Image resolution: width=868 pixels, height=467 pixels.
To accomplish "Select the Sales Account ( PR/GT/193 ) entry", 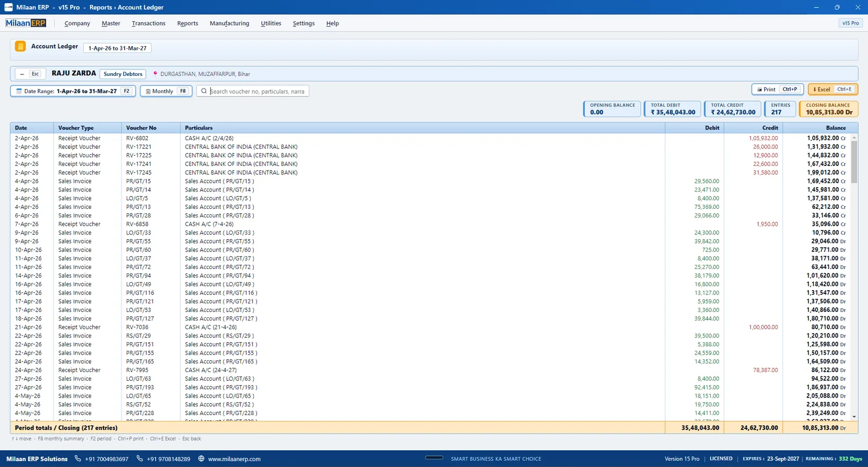I will point(221,387).
